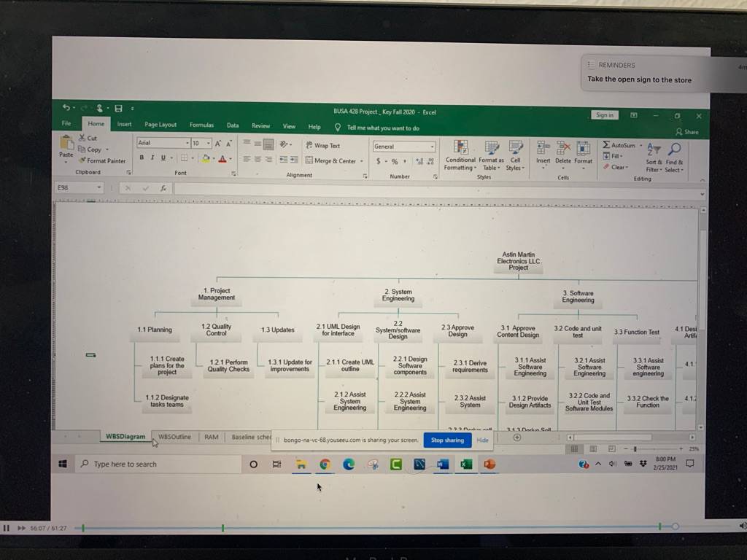Open the WBSOutline sheet tab

tap(174, 437)
